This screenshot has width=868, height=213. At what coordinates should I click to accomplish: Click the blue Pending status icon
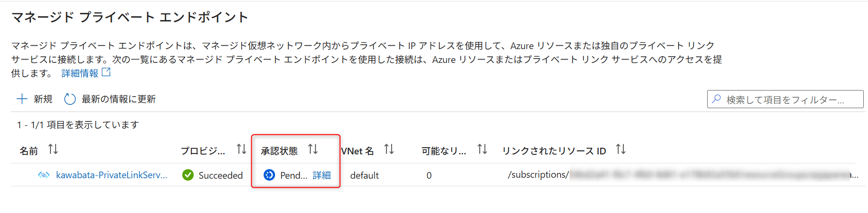tap(269, 175)
